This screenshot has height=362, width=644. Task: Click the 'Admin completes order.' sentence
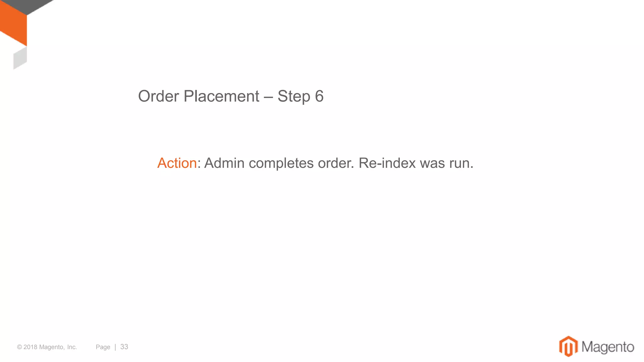click(279, 163)
